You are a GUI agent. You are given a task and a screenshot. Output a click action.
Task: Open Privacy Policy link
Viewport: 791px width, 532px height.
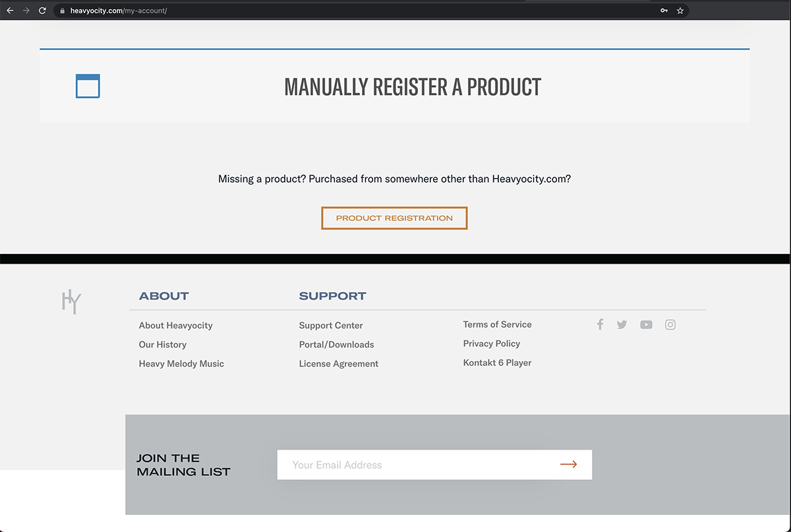coord(492,343)
